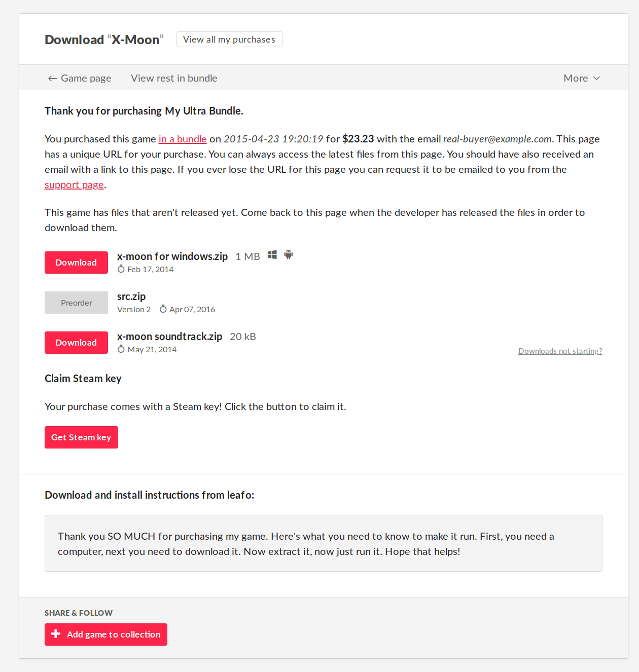The width and height of the screenshot is (639, 672).
Task: Download x-moon for windows.zip
Action: click(76, 263)
